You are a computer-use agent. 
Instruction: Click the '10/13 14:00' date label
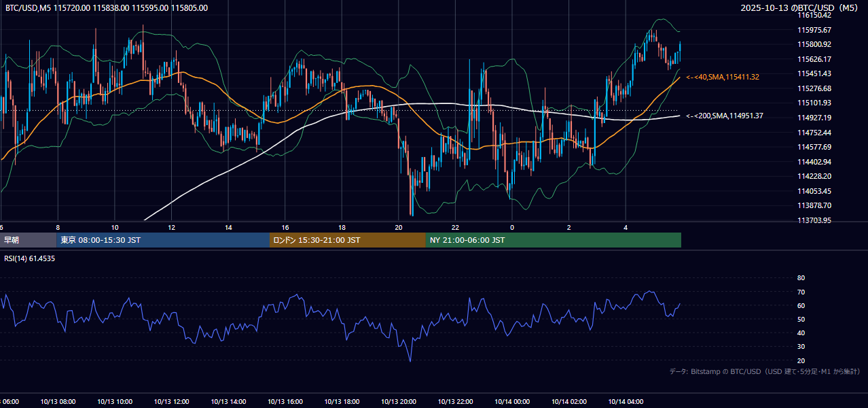click(228, 402)
